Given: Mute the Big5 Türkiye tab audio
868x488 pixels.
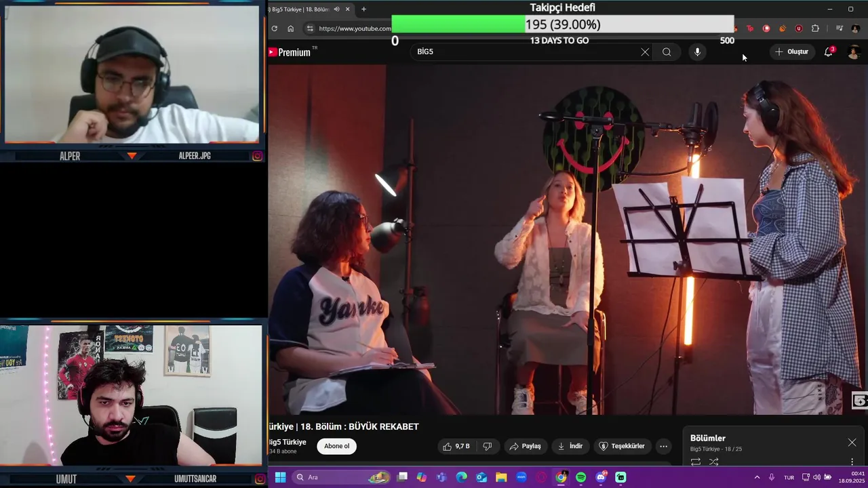Looking at the screenshot, I should (337, 9).
